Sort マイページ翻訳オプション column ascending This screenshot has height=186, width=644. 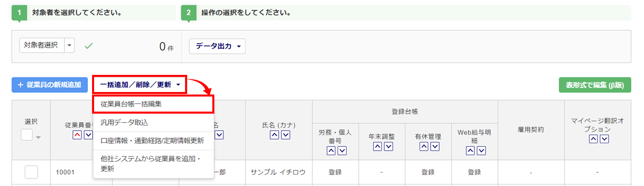pos(593,139)
